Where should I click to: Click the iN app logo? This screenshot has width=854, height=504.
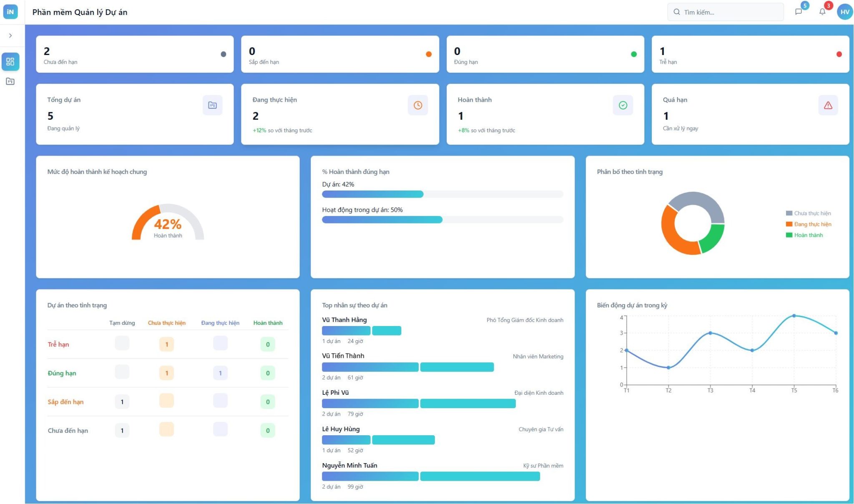(x=10, y=11)
